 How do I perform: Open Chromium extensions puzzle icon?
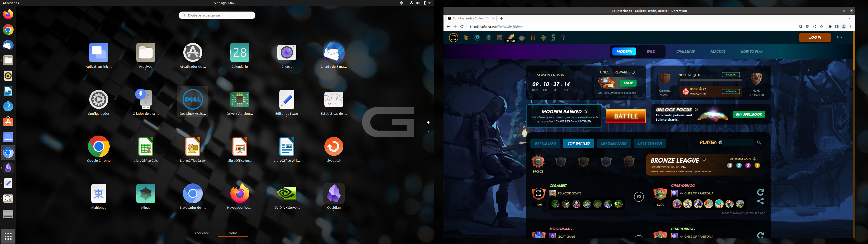point(830,27)
